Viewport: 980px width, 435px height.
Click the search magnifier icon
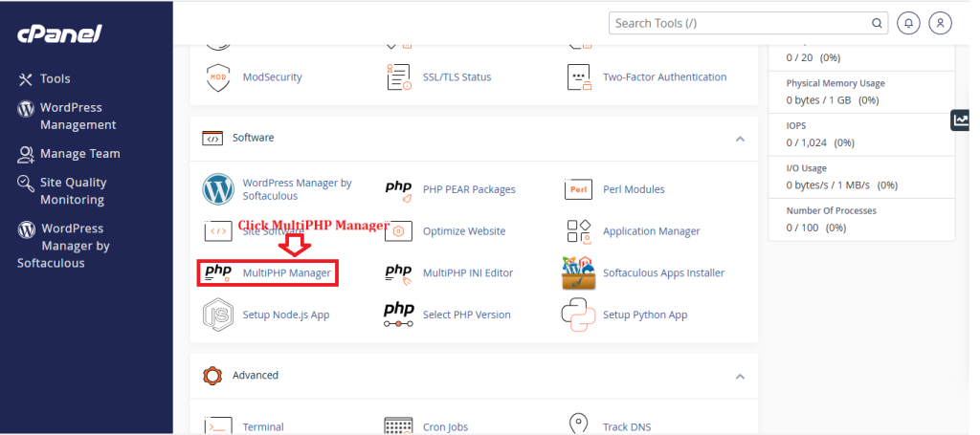point(877,24)
